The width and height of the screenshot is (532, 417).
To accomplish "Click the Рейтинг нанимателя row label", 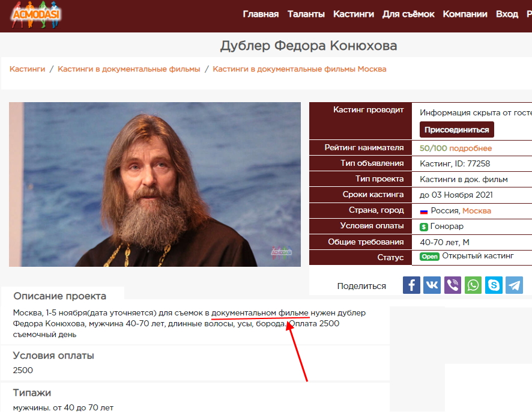I will point(364,148).
